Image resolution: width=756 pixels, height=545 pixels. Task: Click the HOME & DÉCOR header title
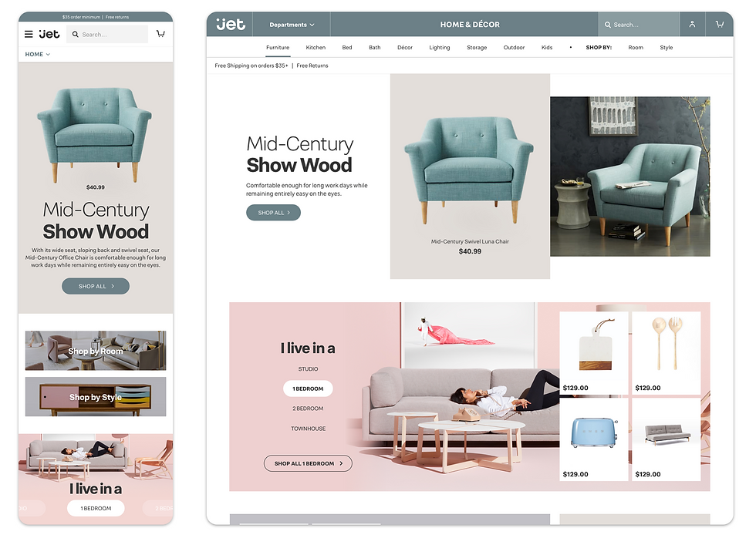click(470, 25)
